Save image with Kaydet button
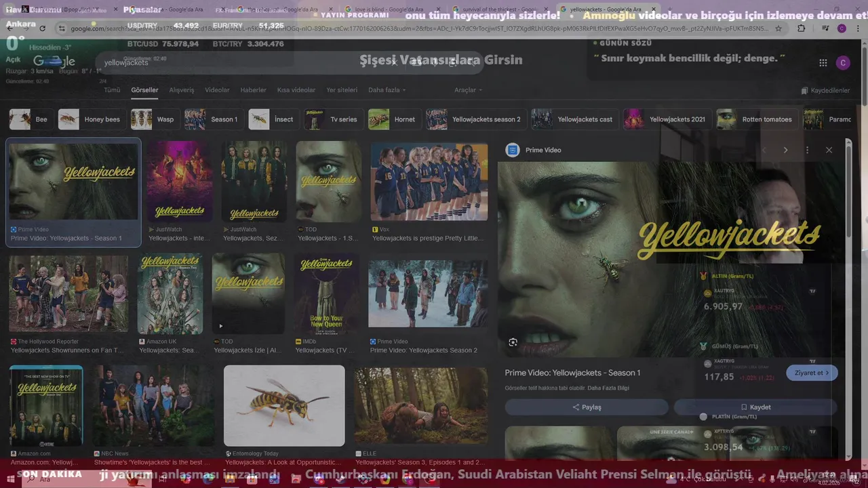The image size is (868, 488). click(x=755, y=407)
